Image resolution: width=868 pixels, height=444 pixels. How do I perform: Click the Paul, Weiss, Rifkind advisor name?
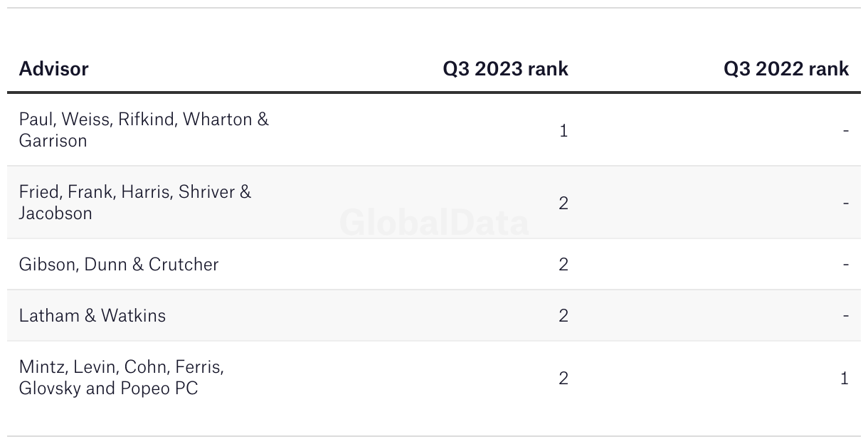pos(144,129)
